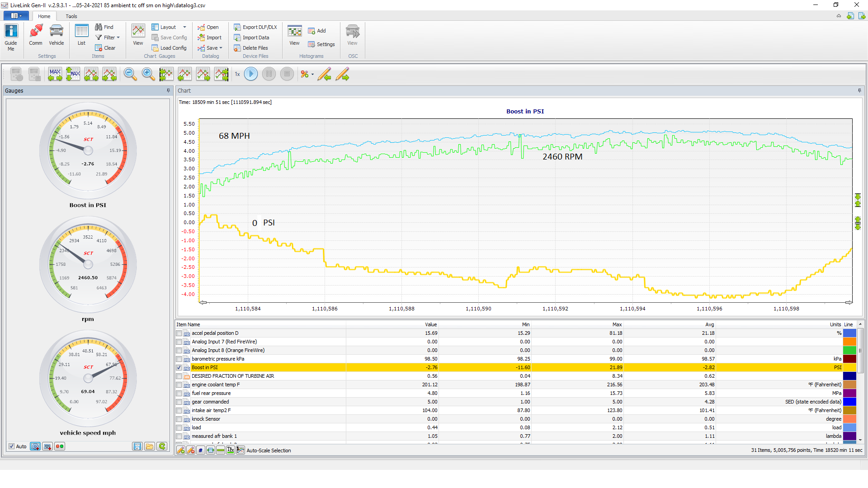Expand the Save datalog dropdown
Viewport: 868px width, 488px height.
pyautogui.click(x=221, y=48)
